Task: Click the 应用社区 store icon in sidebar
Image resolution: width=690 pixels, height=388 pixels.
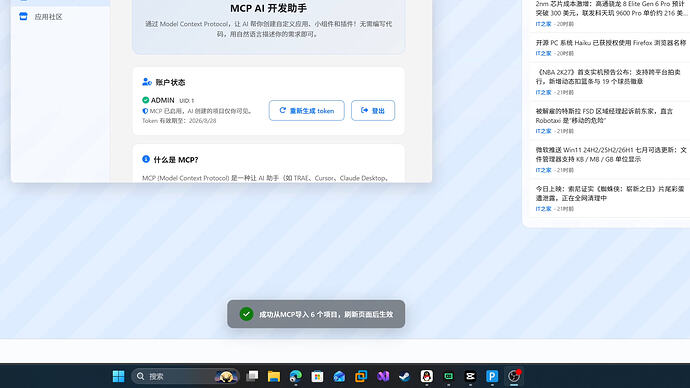Action: (x=23, y=17)
